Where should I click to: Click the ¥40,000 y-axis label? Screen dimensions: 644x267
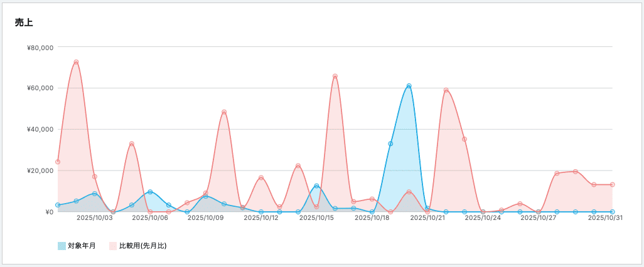tap(40, 130)
